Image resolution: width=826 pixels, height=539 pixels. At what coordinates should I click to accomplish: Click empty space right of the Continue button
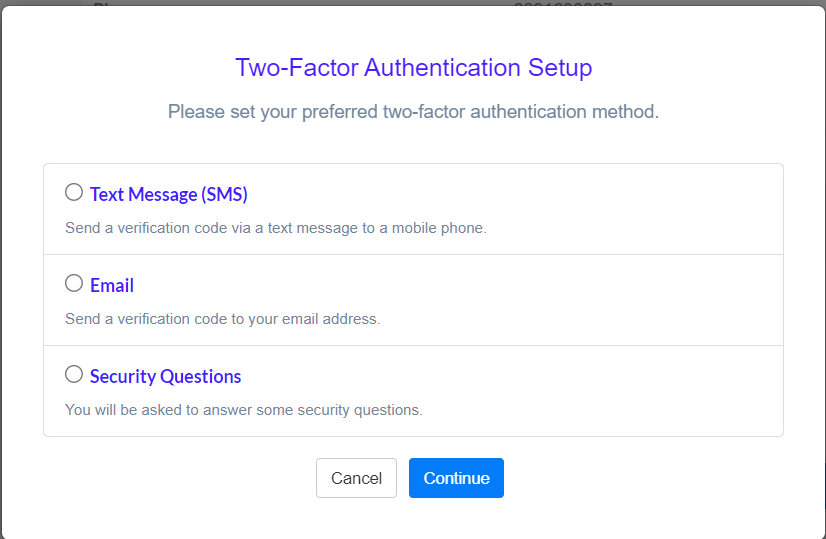pyautogui.click(x=640, y=478)
